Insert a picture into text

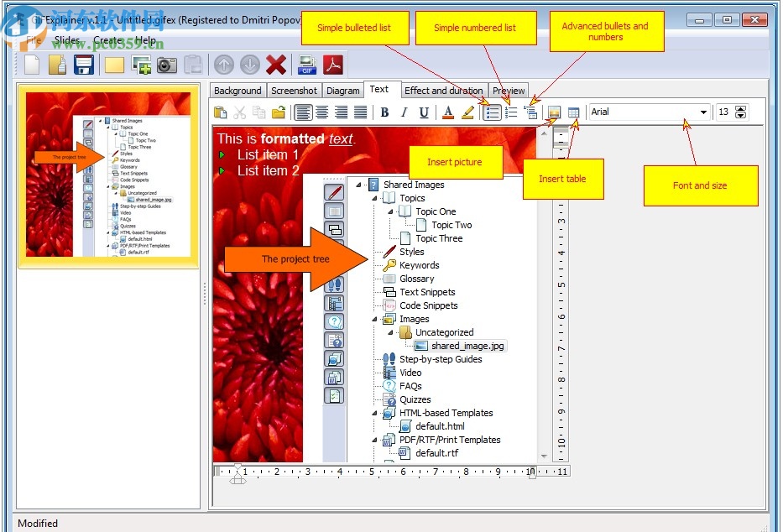554,112
